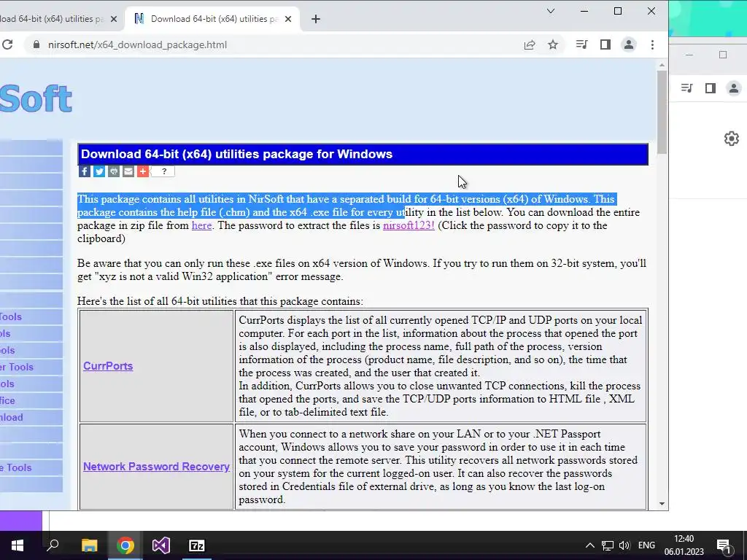747x560 pixels.
Task: Show hidden system tray icons
Action: click(x=589, y=545)
